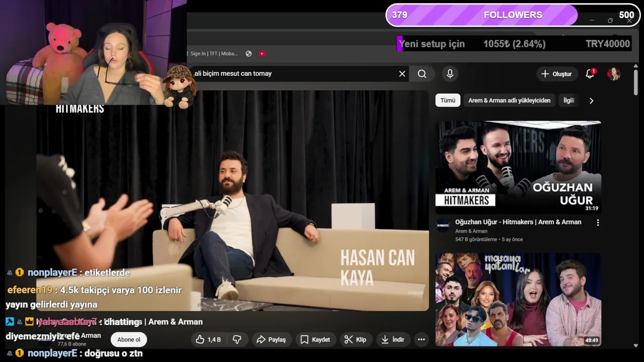This screenshot has width=644, height=362.
Task: Select the Tümü filter chip
Action: pyautogui.click(x=448, y=101)
